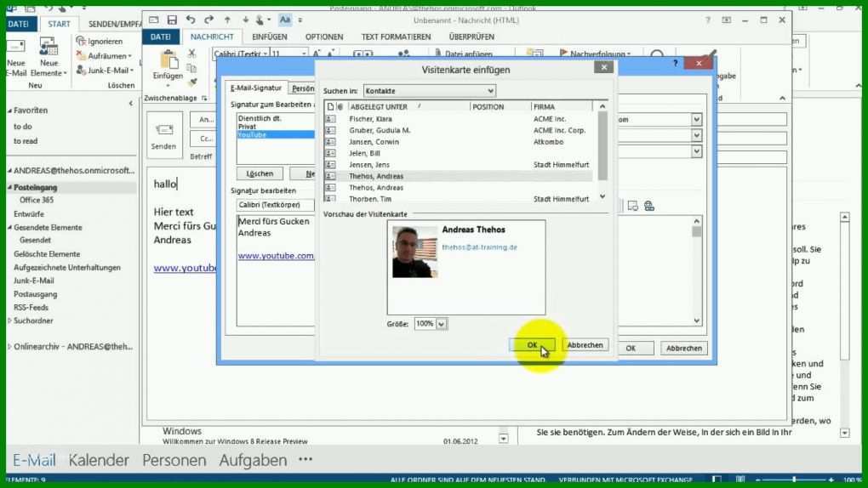Viewport: 868px width, 488px height.
Task: Click Abbrechen in signature dialog behind
Action: coord(683,348)
